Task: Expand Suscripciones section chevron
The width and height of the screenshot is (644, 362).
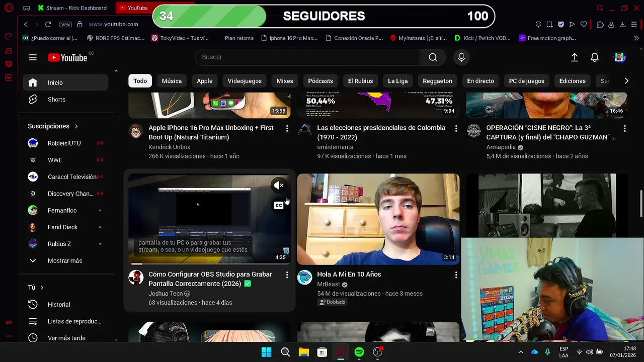Action: [x=76, y=126]
